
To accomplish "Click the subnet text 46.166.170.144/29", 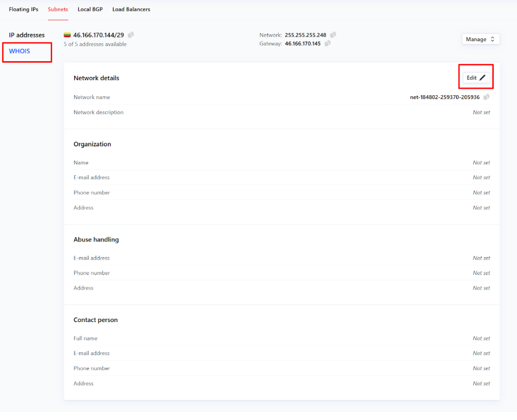I will [x=99, y=35].
